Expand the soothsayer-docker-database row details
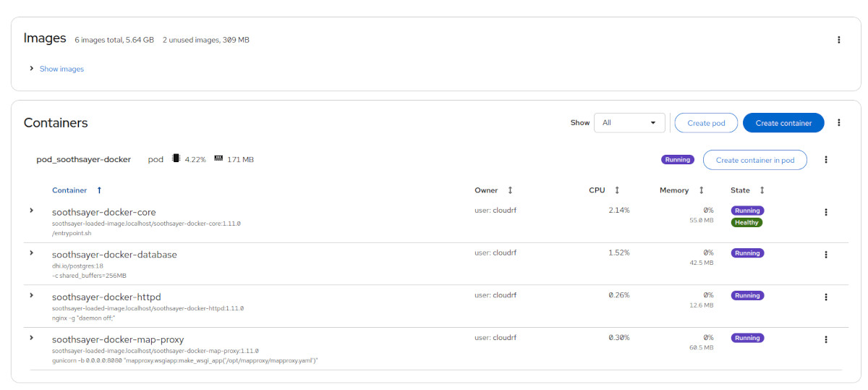Screen dimensions: 868x390 [x=31, y=253]
